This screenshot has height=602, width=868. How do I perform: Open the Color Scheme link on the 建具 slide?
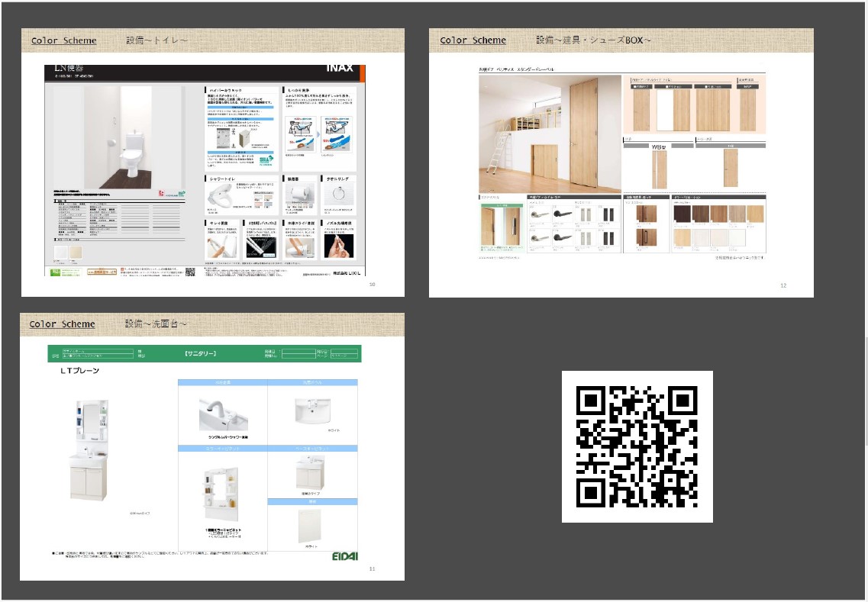(x=473, y=40)
